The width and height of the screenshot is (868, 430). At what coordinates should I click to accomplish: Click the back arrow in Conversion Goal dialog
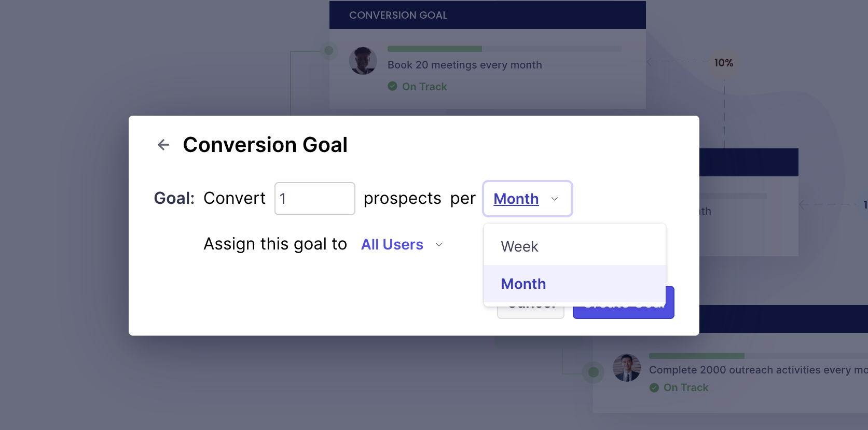point(163,145)
